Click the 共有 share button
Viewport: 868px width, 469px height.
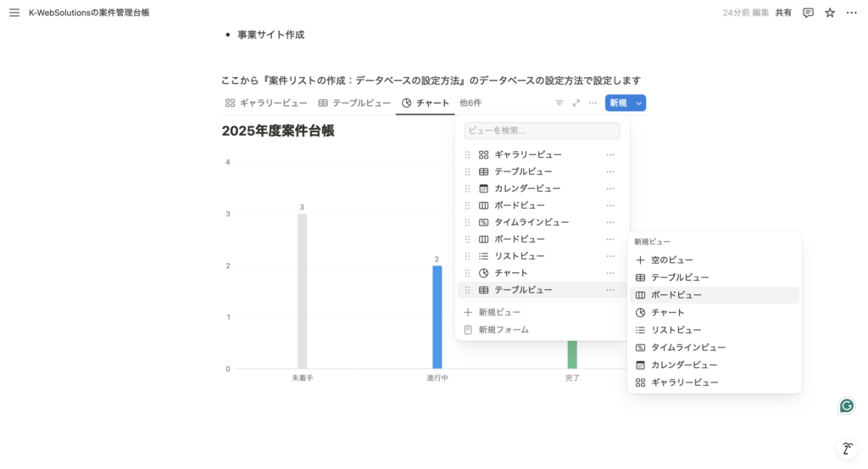point(783,13)
